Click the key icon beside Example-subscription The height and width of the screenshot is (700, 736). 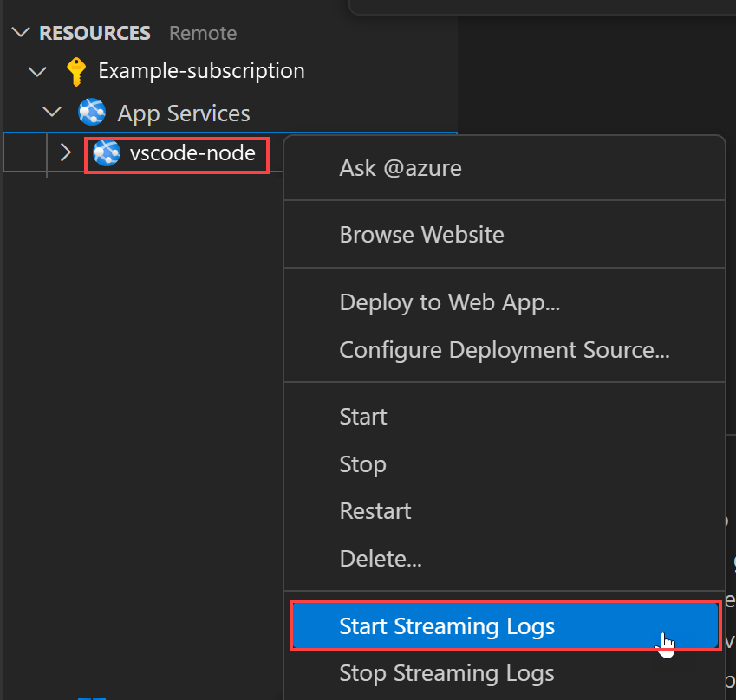[75, 70]
